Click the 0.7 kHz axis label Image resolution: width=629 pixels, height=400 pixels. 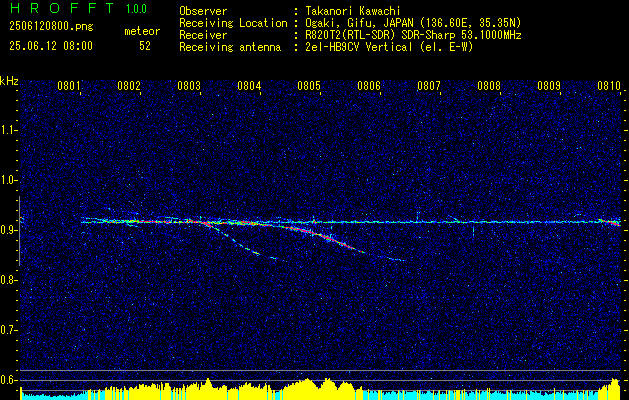click(9, 330)
